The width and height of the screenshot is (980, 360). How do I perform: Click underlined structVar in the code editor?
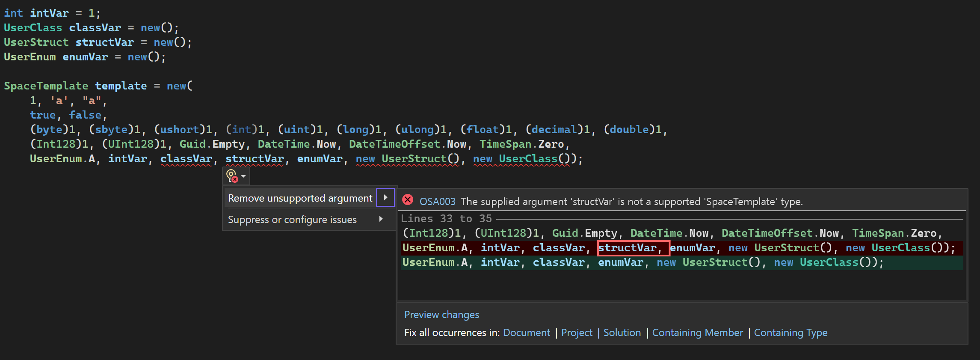(x=255, y=159)
